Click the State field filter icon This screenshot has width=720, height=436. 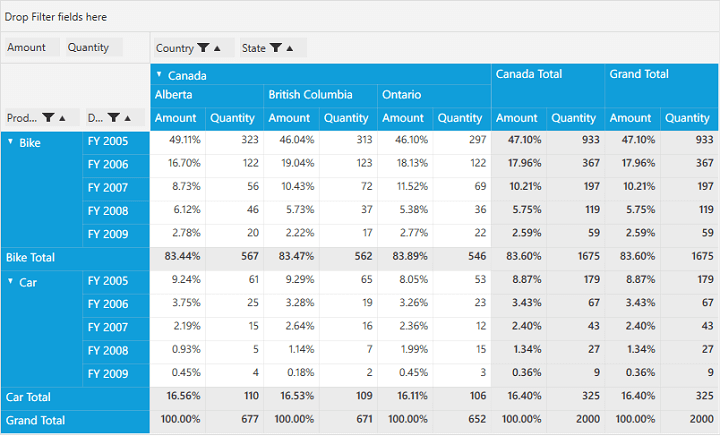coord(275,48)
